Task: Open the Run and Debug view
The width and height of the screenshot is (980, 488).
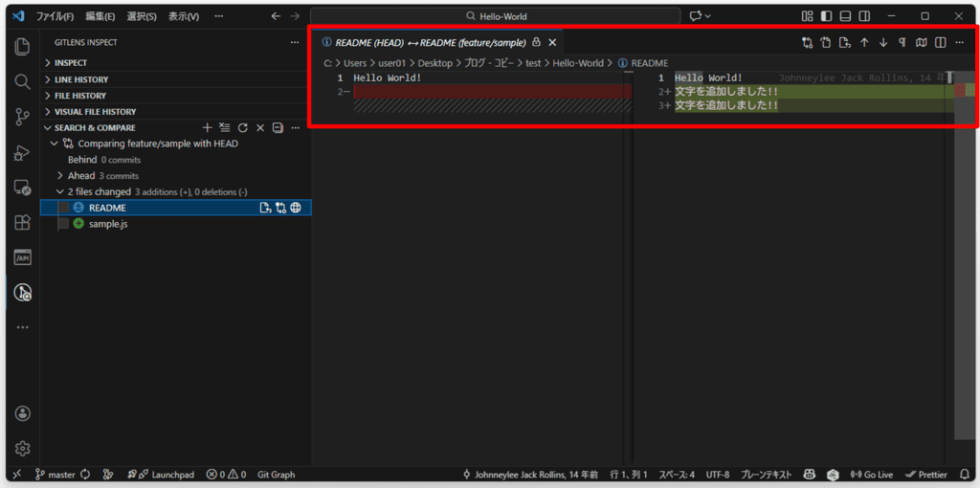Action: coord(23,152)
